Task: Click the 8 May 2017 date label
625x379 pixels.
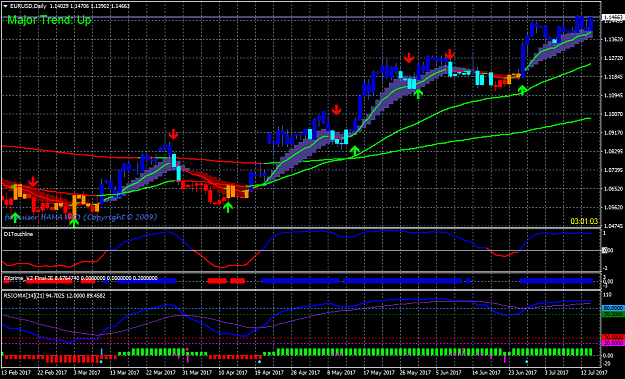Action: click(x=341, y=373)
